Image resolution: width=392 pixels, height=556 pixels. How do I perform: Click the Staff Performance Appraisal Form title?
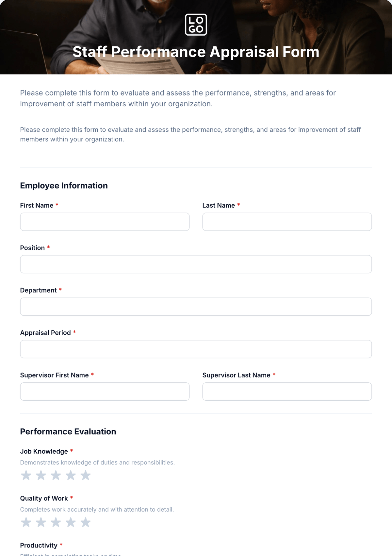(196, 52)
